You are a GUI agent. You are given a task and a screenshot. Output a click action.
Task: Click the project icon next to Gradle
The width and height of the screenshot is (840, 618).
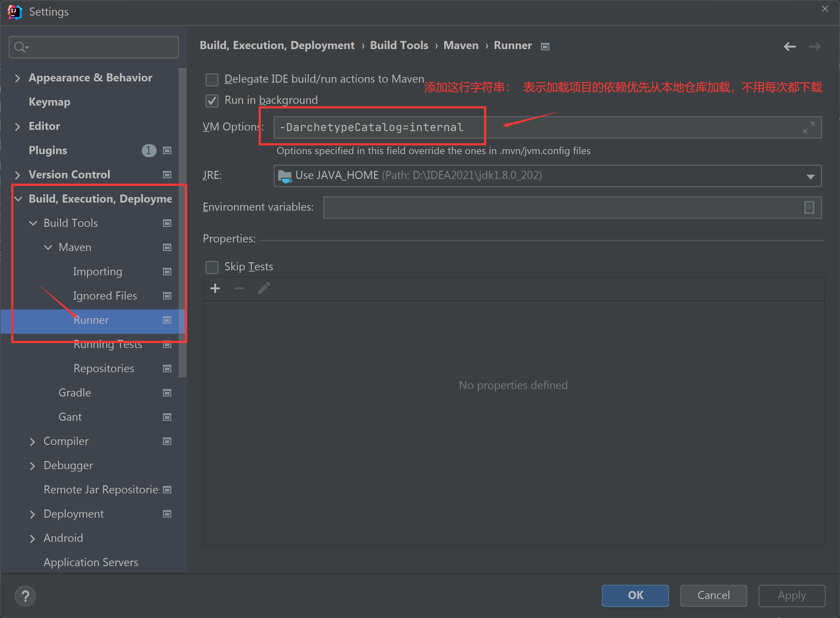coord(167,393)
